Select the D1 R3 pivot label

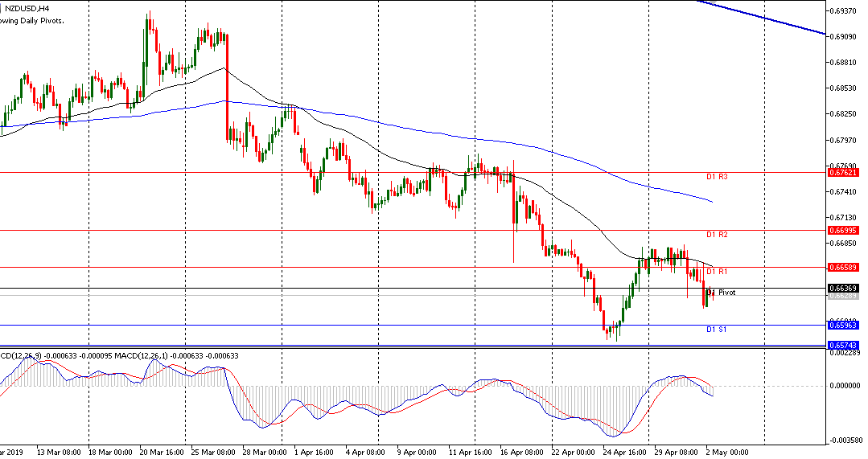point(717,176)
